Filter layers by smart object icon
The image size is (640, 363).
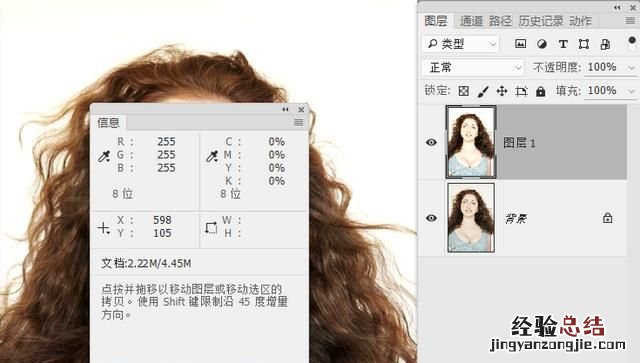pos(605,44)
